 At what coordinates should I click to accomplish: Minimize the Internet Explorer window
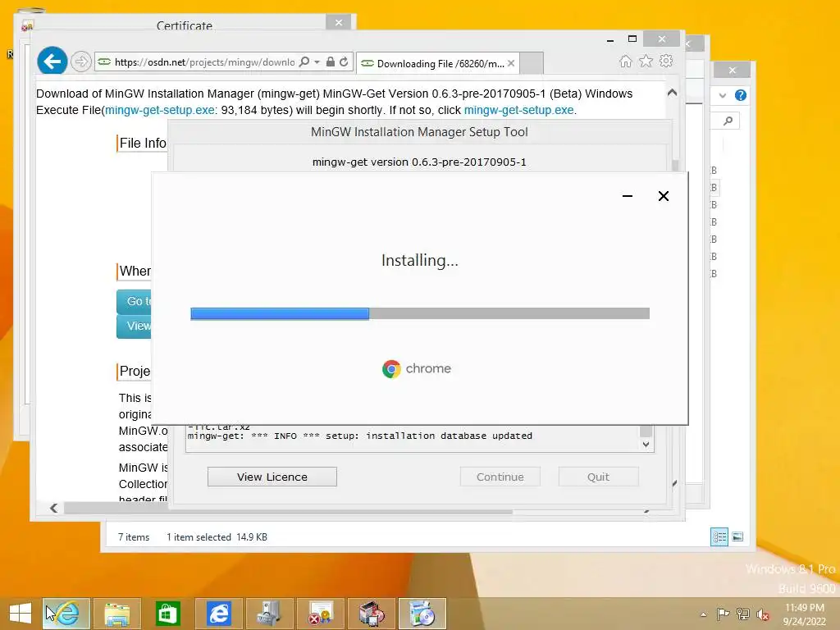609,39
